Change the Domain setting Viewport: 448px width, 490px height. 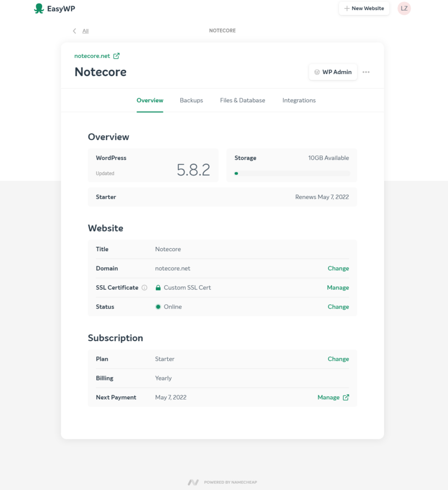click(338, 268)
